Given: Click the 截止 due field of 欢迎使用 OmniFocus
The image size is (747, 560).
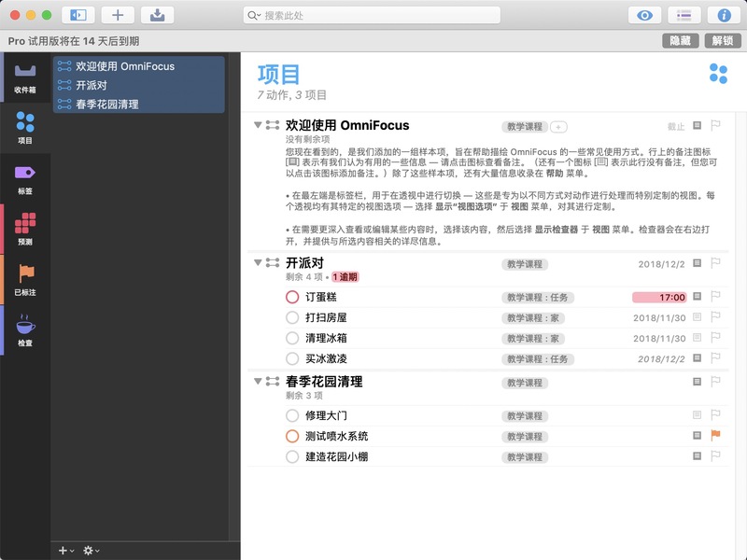Looking at the screenshot, I should click(675, 127).
